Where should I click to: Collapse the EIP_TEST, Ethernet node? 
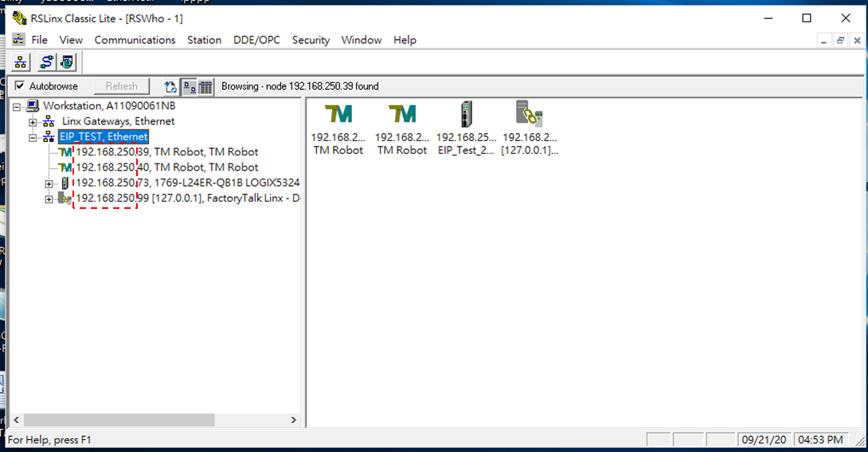[x=33, y=137]
